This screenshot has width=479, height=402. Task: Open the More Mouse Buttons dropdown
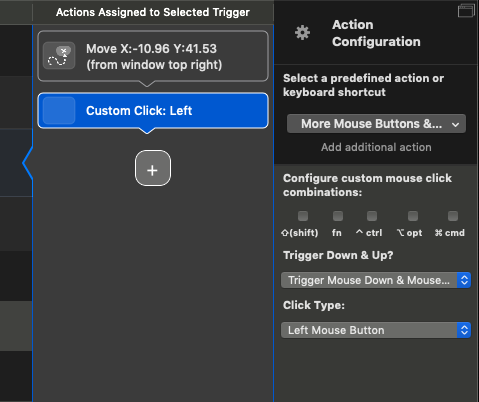click(376, 124)
